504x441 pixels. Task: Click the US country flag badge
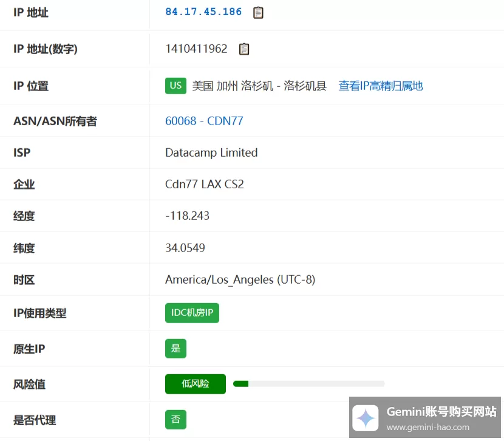(x=175, y=86)
